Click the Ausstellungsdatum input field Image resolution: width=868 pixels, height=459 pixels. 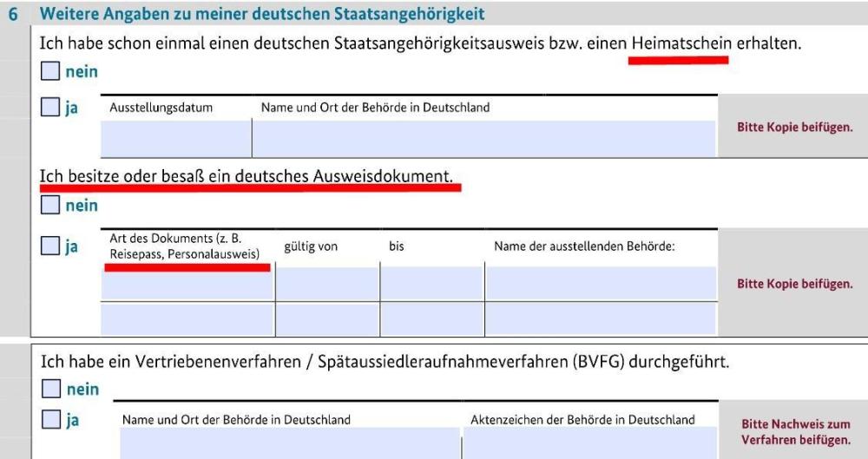pos(176,139)
